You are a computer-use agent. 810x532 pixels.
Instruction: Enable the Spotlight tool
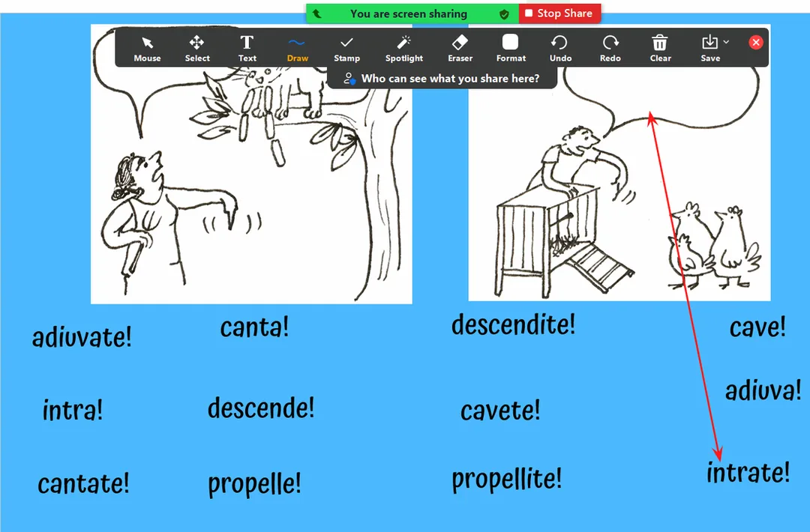click(404, 48)
